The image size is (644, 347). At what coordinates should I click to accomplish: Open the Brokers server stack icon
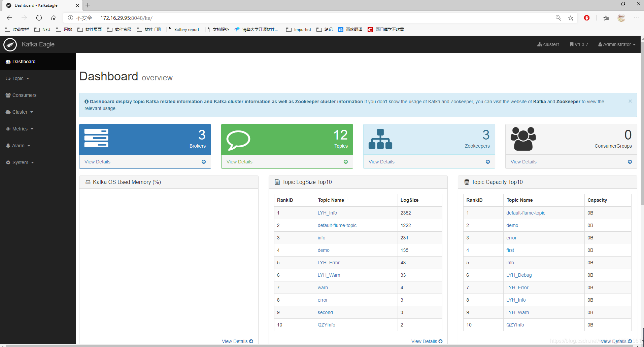tap(96, 138)
